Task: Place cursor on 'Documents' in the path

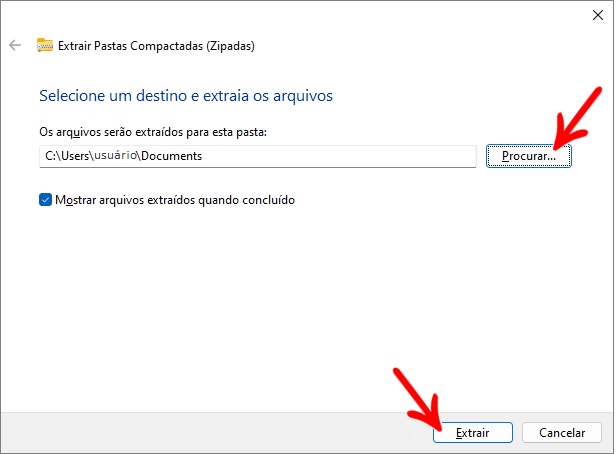Action: tap(172, 156)
